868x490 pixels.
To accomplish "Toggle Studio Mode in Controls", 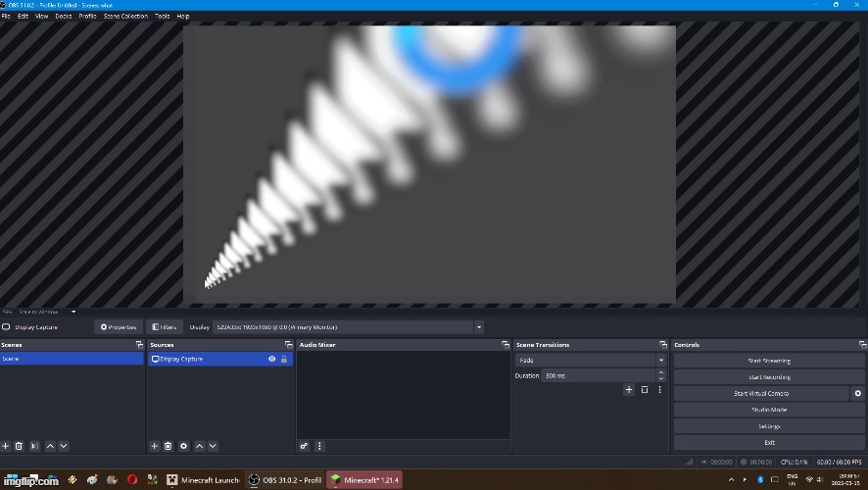I will point(769,410).
